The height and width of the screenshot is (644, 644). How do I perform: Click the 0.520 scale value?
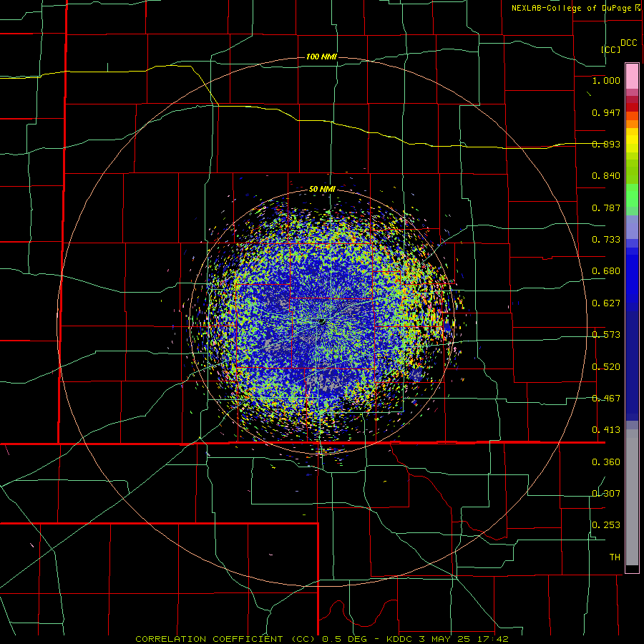(606, 367)
